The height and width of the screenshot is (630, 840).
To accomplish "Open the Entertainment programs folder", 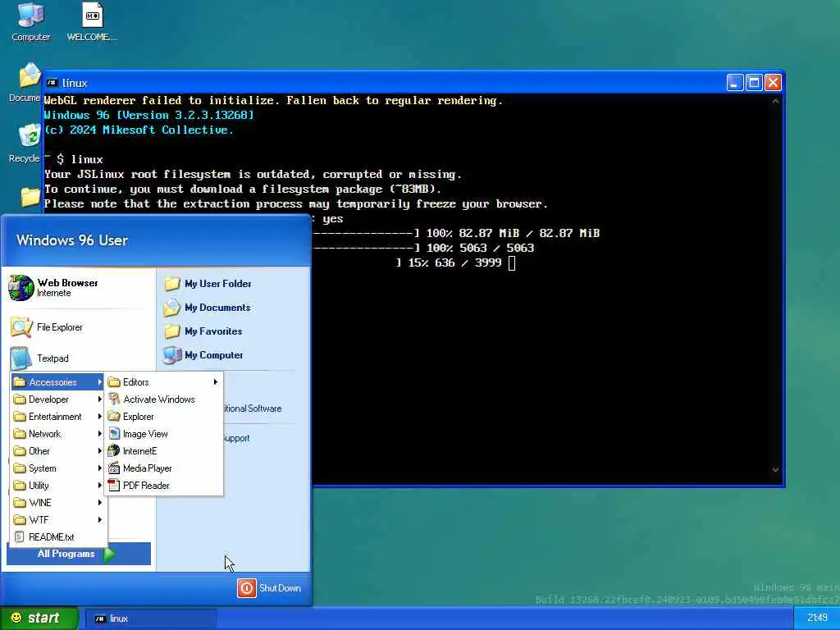I will pos(58,416).
